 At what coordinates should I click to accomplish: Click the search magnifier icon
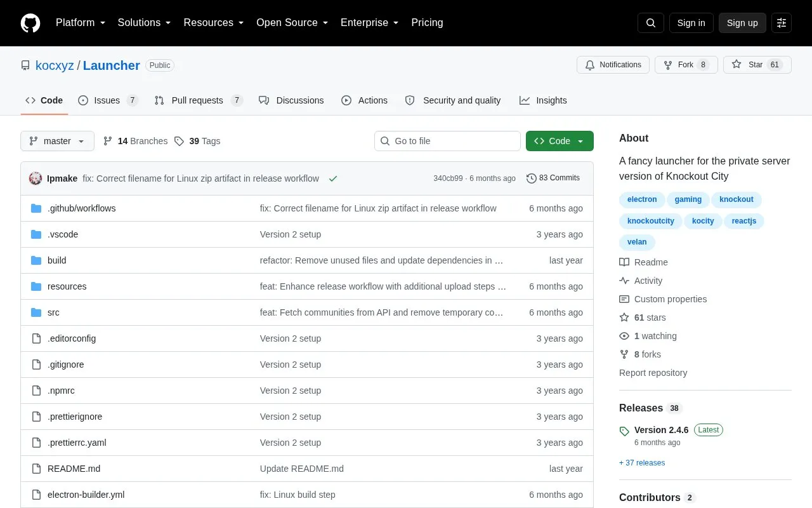point(651,23)
